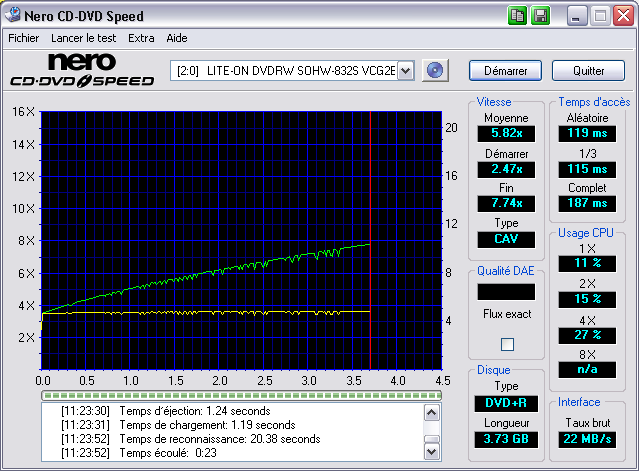The height and width of the screenshot is (471, 639).
Task: Maximize the Nero CD-DVD Speed window
Action: click(x=600, y=16)
